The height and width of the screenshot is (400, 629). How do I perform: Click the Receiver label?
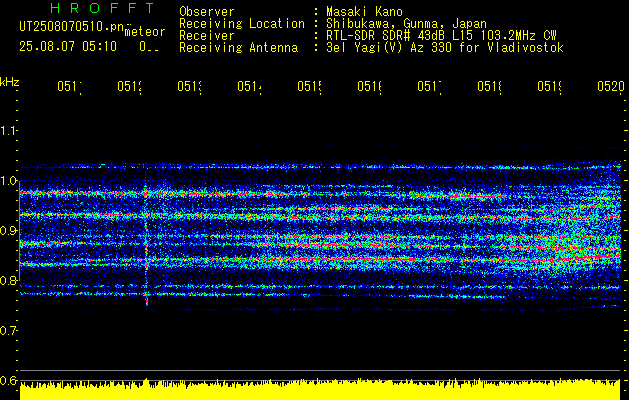tap(207, 36)
